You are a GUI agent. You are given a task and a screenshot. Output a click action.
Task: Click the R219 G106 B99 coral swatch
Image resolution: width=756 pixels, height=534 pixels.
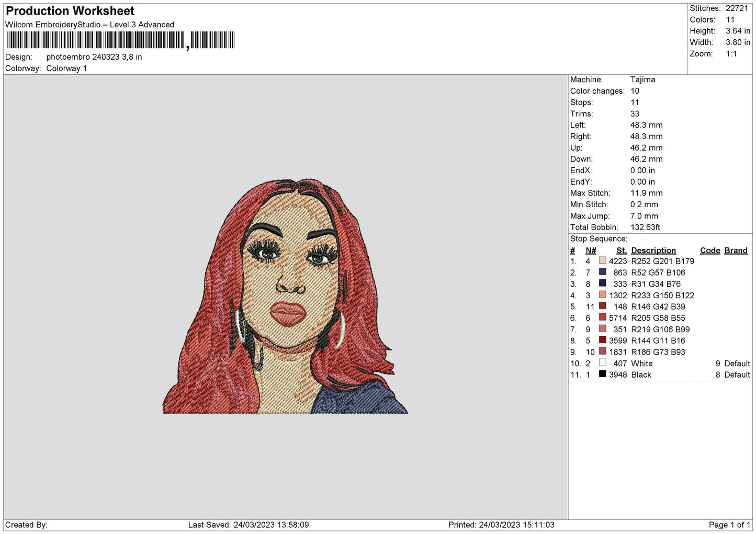603,329
